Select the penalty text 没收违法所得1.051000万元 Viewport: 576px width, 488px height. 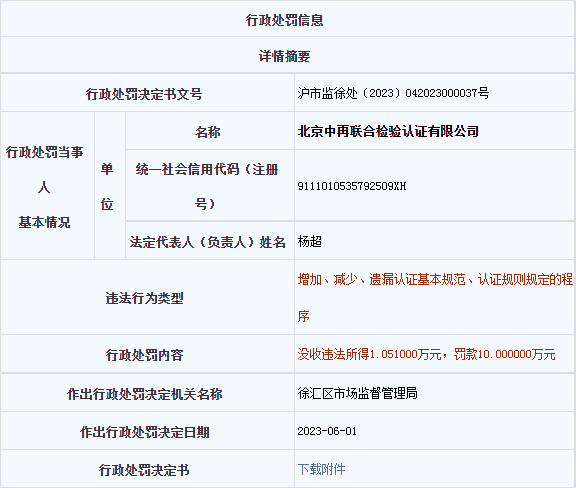coord(369,354)
